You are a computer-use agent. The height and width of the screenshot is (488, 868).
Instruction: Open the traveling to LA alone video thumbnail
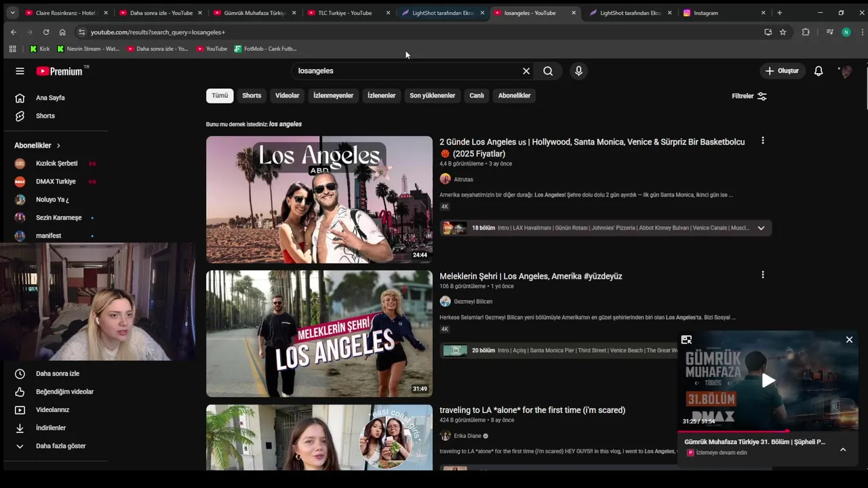point(319,437)
